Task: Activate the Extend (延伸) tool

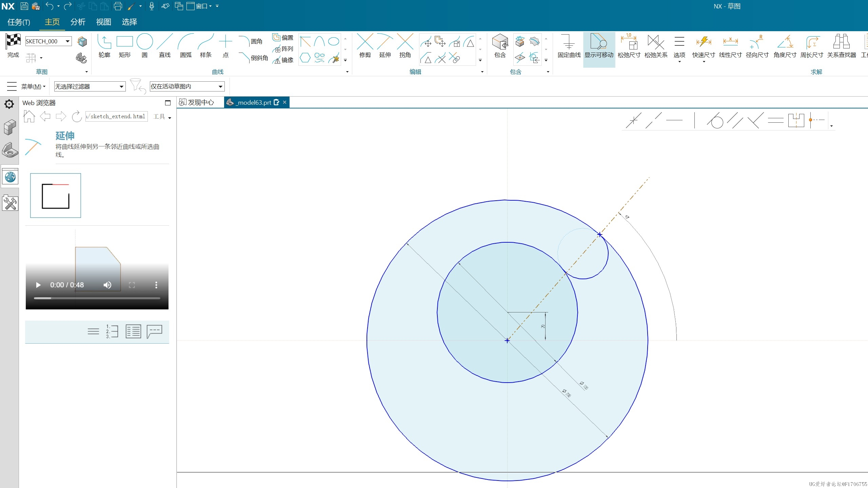Action: coord(385,46)
